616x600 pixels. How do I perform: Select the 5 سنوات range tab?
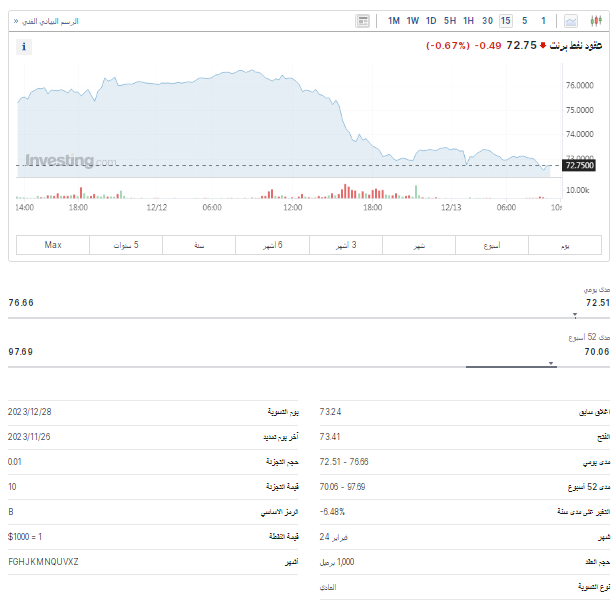click(126, 245)
